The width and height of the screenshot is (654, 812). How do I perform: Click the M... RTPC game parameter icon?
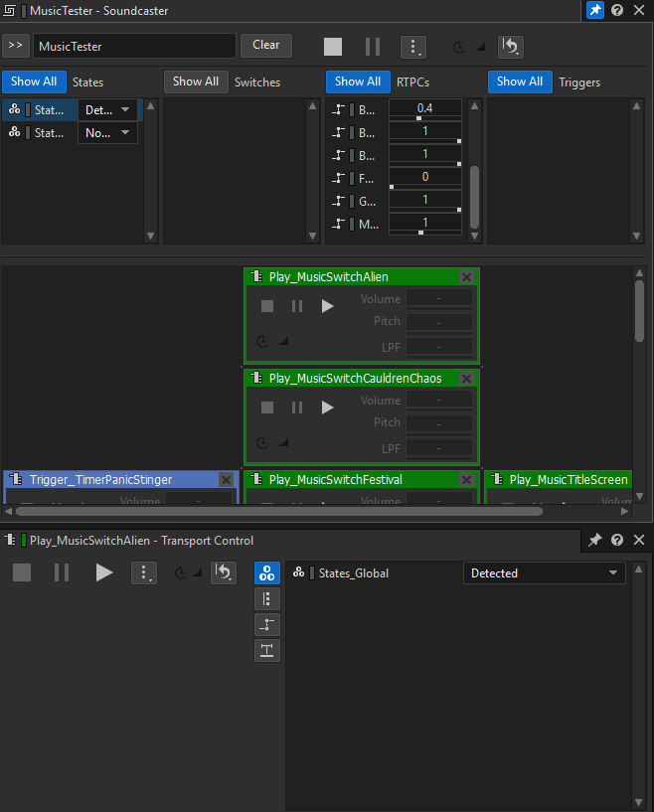[x=338, y=224]
